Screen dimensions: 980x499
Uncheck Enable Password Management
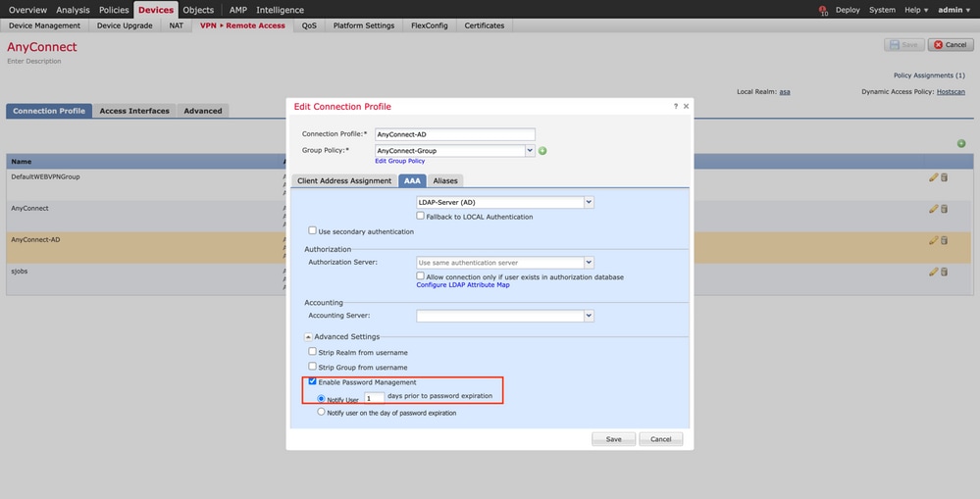(313, 381)
